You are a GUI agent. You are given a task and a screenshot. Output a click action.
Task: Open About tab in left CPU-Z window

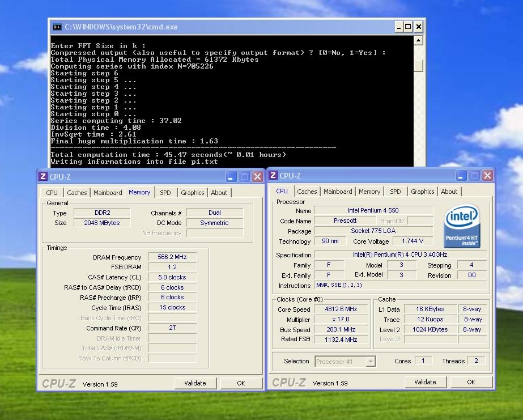pos(219,193)
